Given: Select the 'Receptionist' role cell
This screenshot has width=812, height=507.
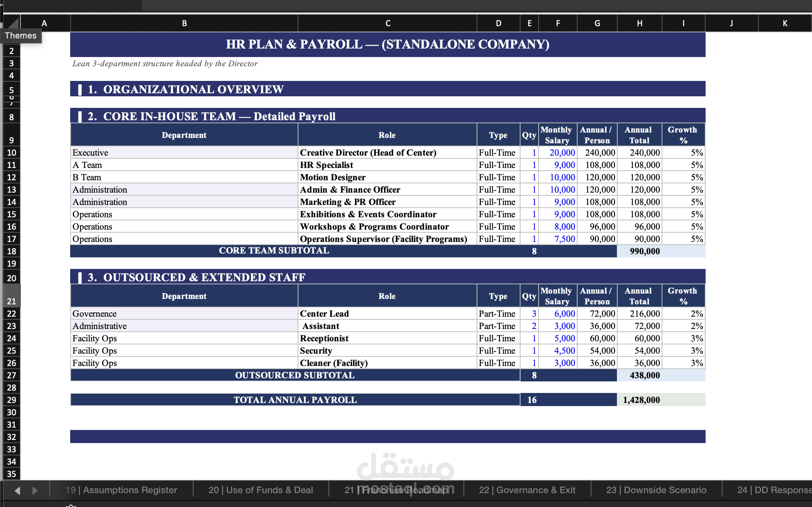Looking at the screenshot, I should tap(387, 338).
